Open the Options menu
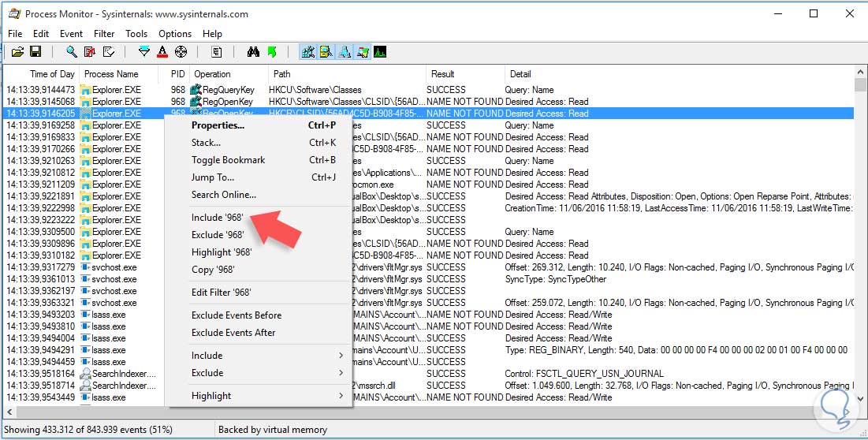The height and width of the screenshot is (440, 868). (175, 34)
